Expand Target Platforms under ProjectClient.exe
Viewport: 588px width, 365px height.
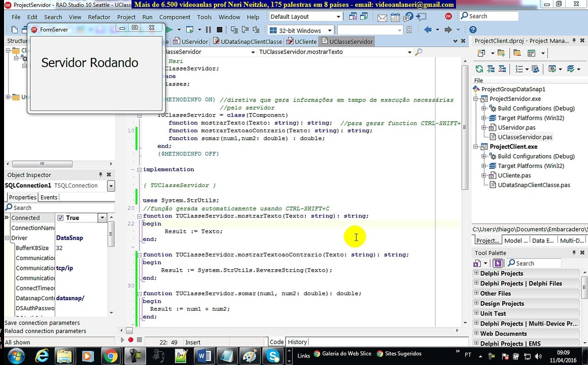coord(484,166)
